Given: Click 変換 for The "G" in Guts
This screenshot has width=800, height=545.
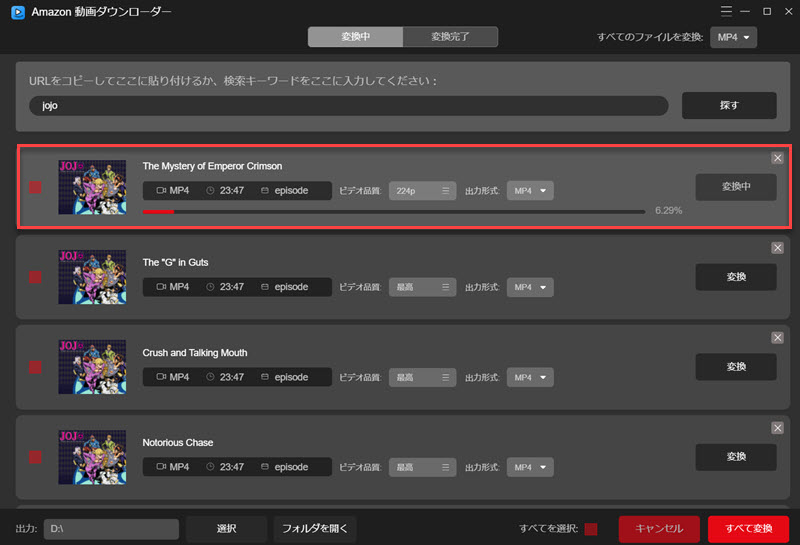Looking at the screenshot, I should (736, 277).
